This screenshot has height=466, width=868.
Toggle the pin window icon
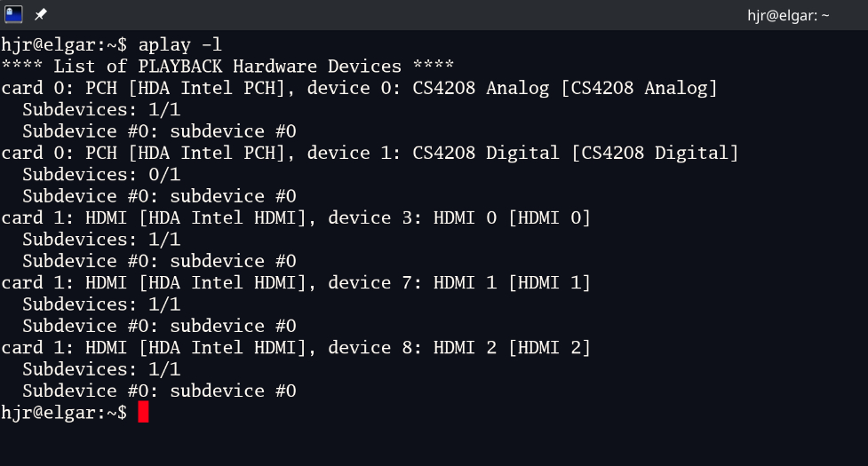click(41, 14)
